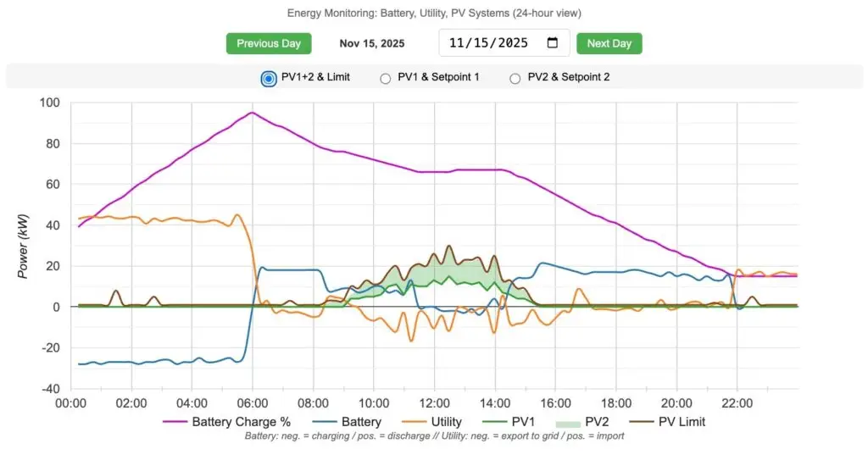868x466 pixels.
Task: Select the PV1+2 & Limit radio option
Action: point(269,78)
